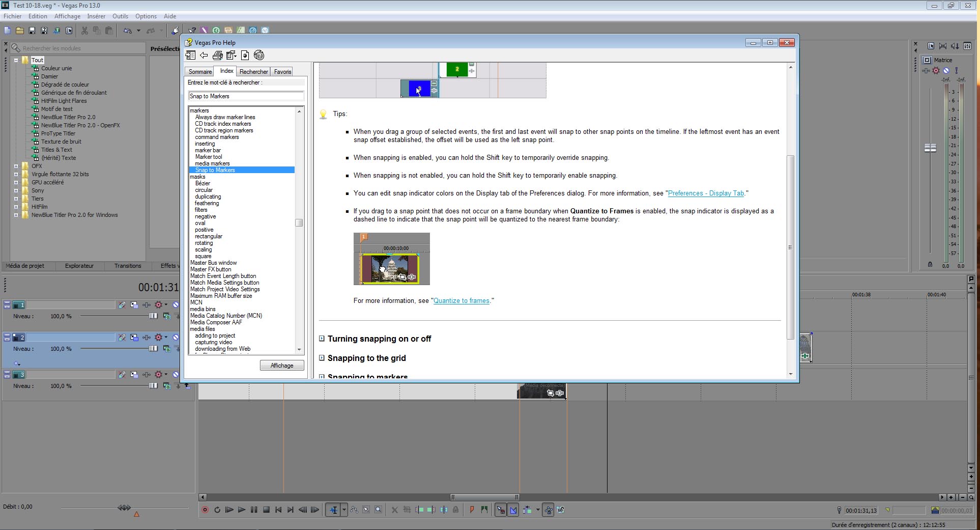Toggle mute on video track 3

tap(176, 375)
